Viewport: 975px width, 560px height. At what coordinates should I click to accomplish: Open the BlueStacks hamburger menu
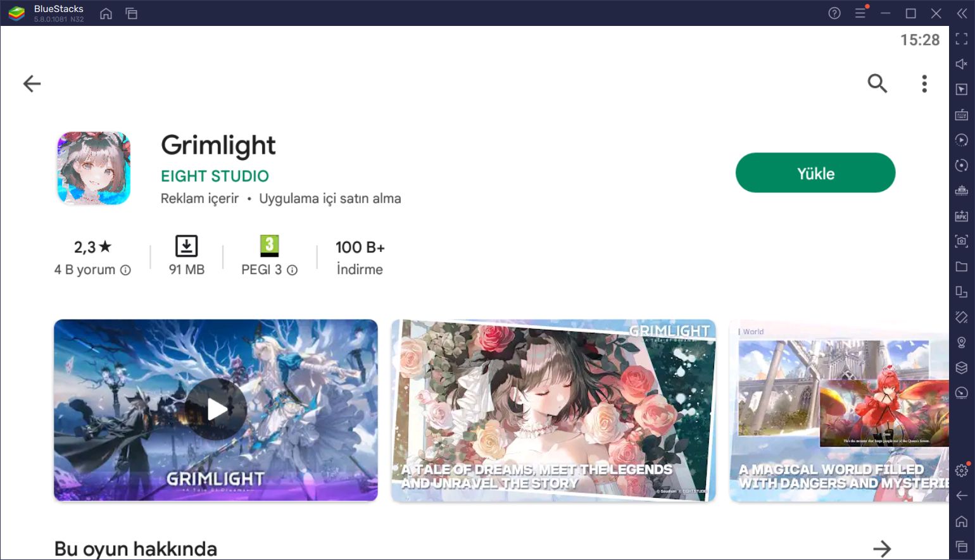pyautogui.click(x=860, y=13)
